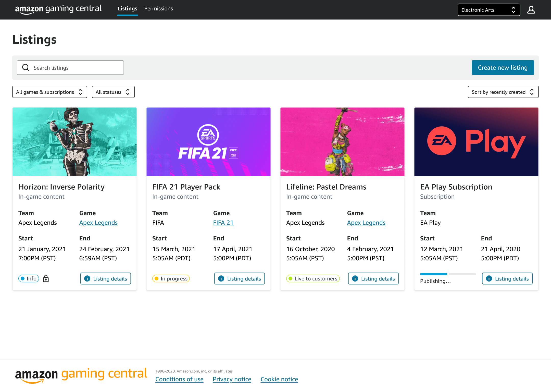This screenshot has width=551, height=392.
Task: Click the Lifeline: Pastel Dreams thumbnail image
Action: point(342,142)
